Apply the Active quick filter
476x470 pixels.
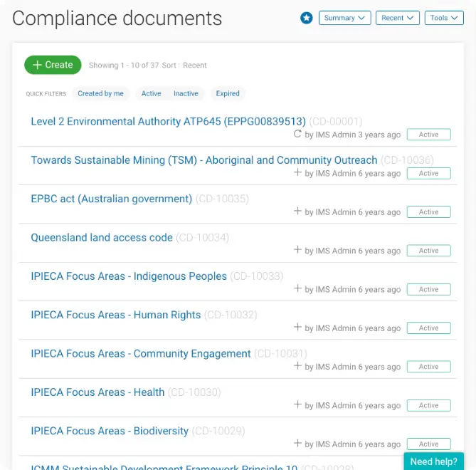pos(151,93)
